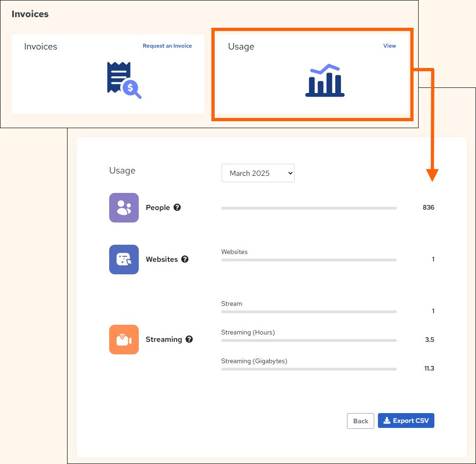Open the help tooltip beside Streaming
Screen dimensions: 476x464
coord(189,340)
